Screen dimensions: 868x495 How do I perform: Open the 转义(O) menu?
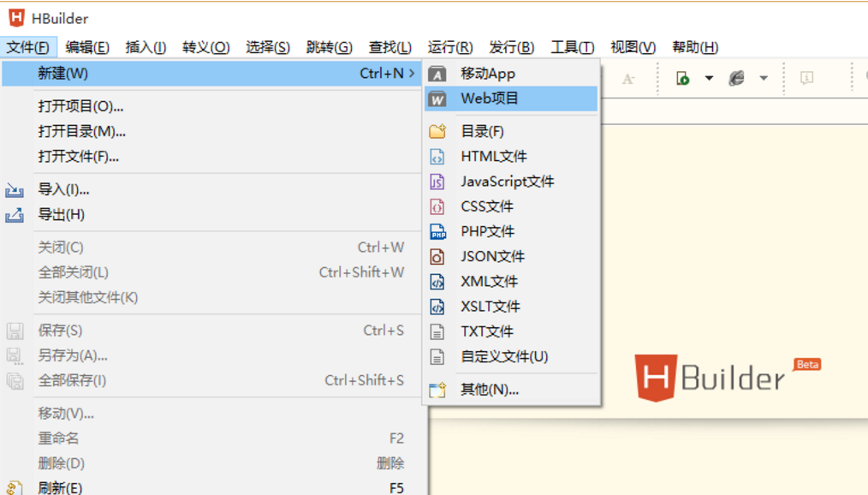206,47
